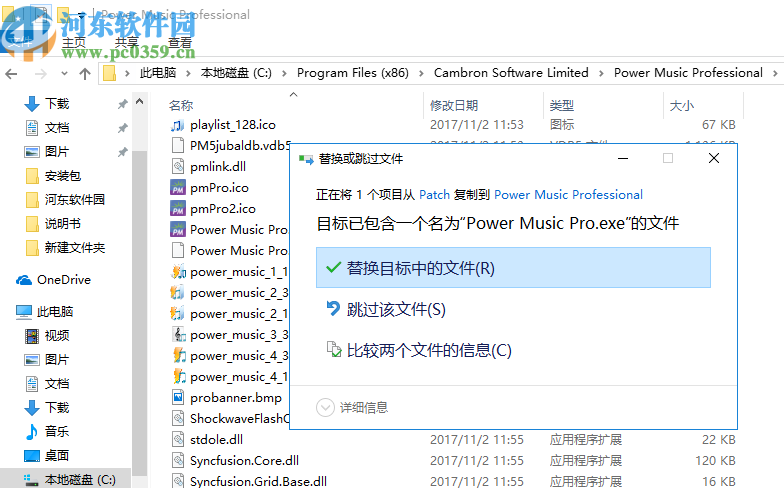The image size is (784, 488).
Task: Open the Patch source folder link
Action: [x=434, y=194]
